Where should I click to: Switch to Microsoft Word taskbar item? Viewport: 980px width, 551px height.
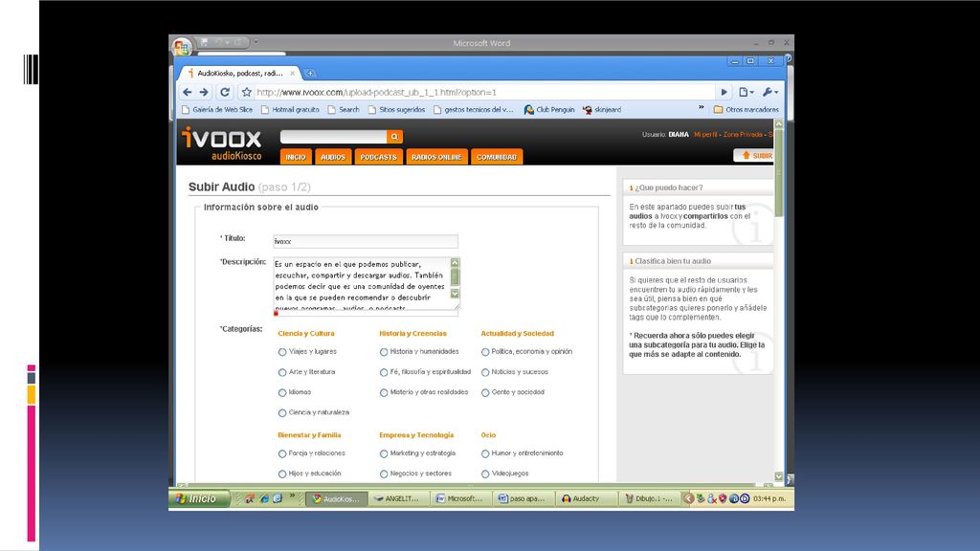(x=460, y=498)
